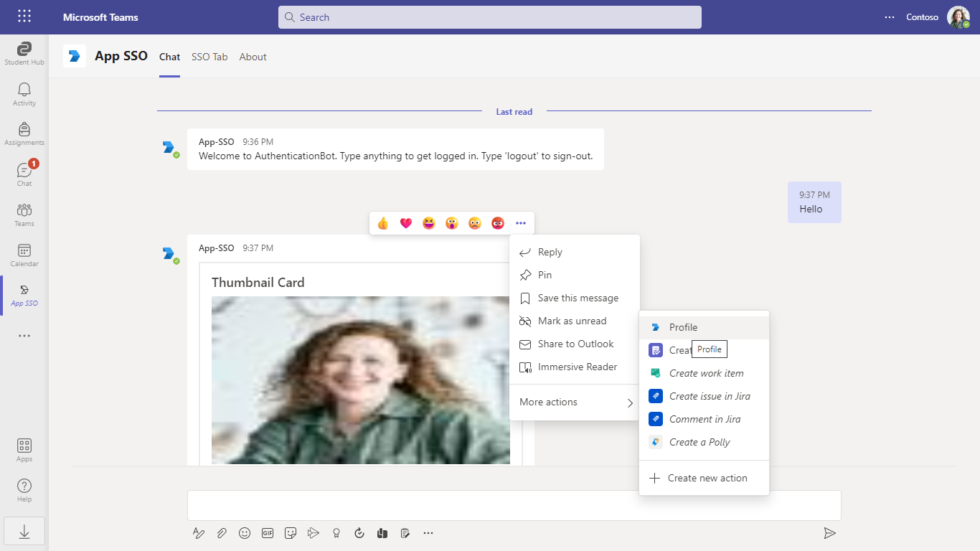Choose Comment in Jira
The height and width of the screenshot is (551, 980).
click(705, 419)
